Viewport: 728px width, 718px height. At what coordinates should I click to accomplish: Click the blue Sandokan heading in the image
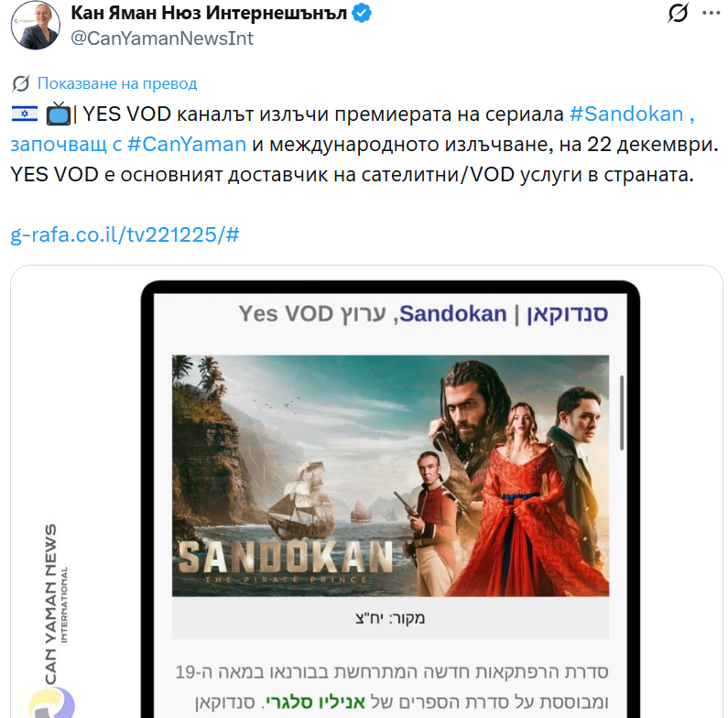click(452, 314)
